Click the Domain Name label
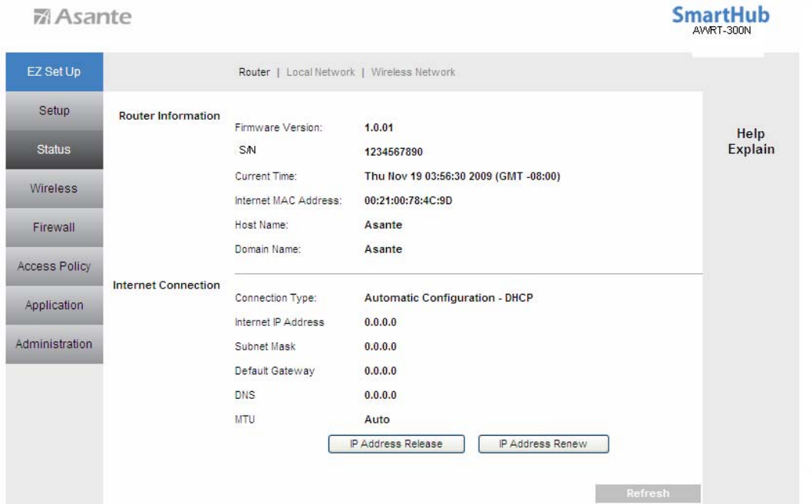The width and height of the screenshot is (812, 504). [267, 249]
